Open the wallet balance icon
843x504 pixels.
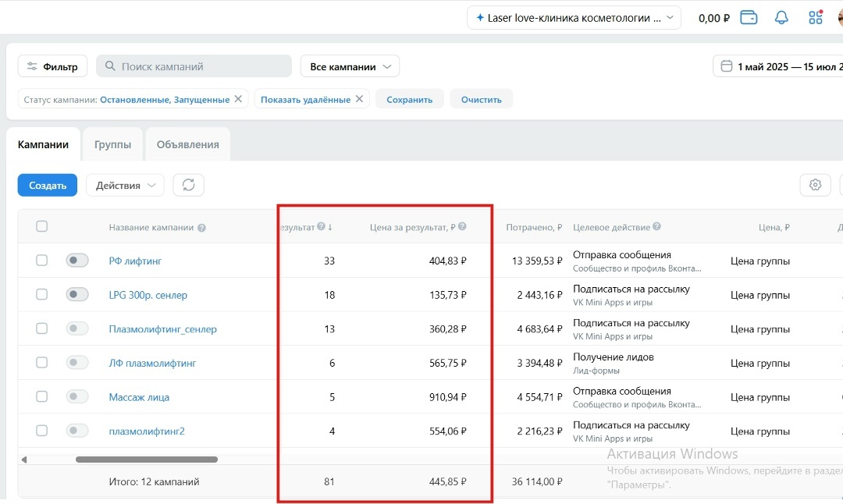749,18
